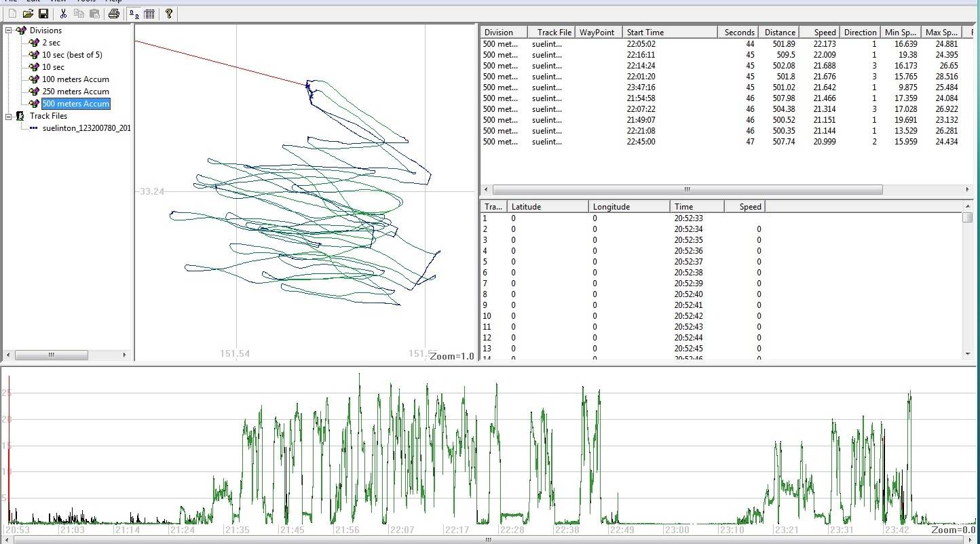Toggle the large icons view button
The width and height of the screenshot is (980, 544).
[134, 14]
